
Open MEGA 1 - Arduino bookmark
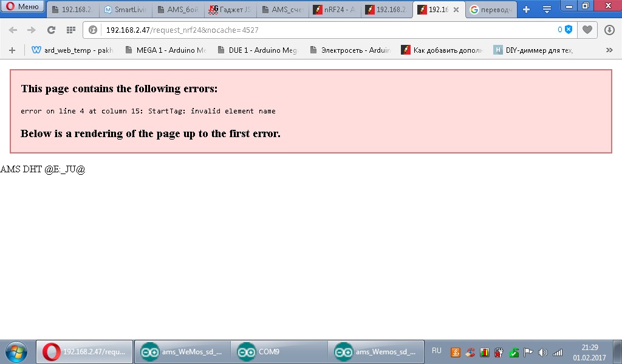166,50
